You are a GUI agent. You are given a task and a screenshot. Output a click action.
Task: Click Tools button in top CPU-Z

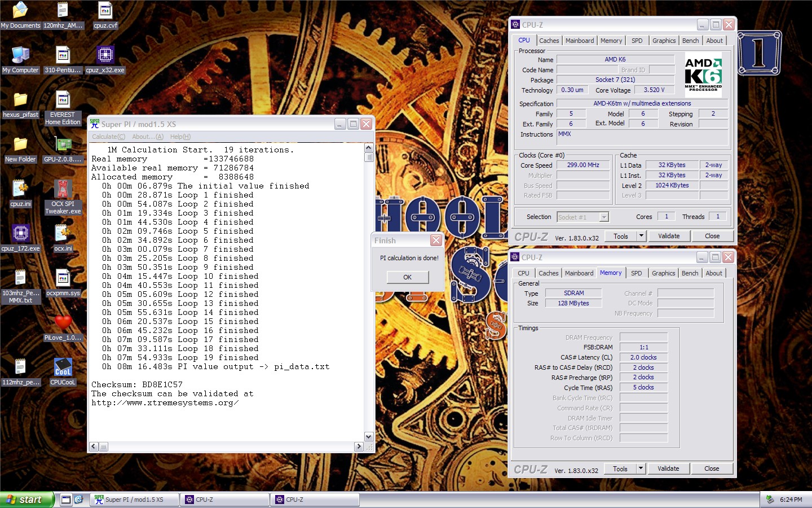[621, 237]
